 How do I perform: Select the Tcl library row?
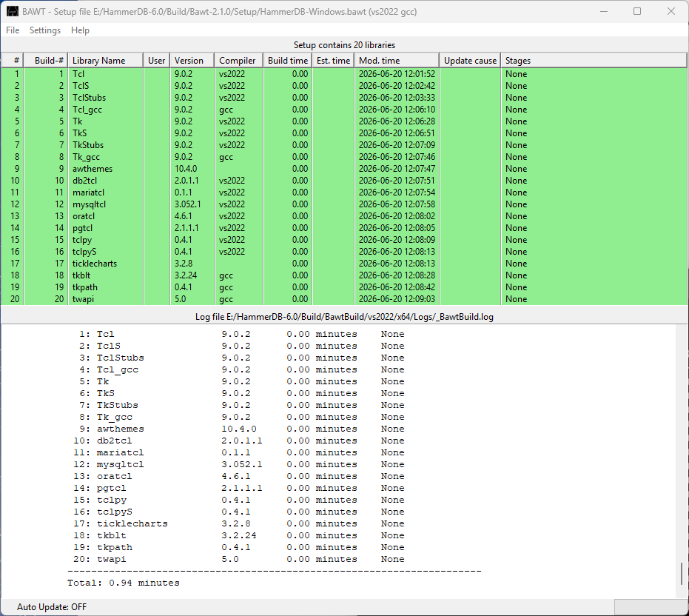click(344, 74)
